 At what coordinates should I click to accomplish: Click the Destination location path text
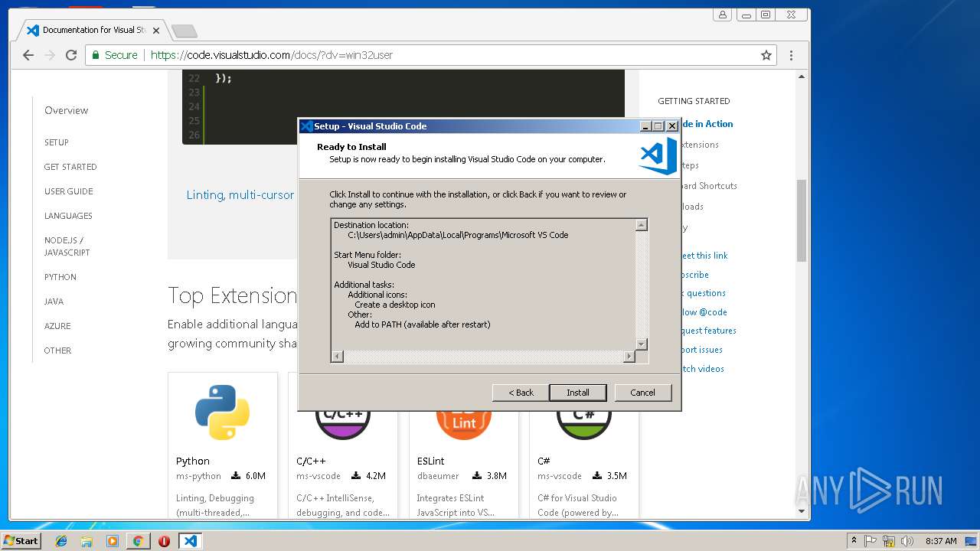click(x=458, y=235)
